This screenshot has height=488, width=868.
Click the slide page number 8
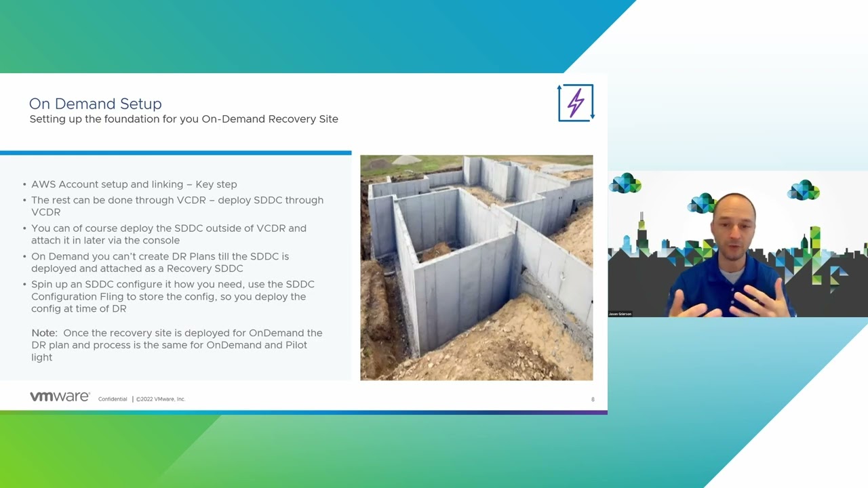(593, 399)
